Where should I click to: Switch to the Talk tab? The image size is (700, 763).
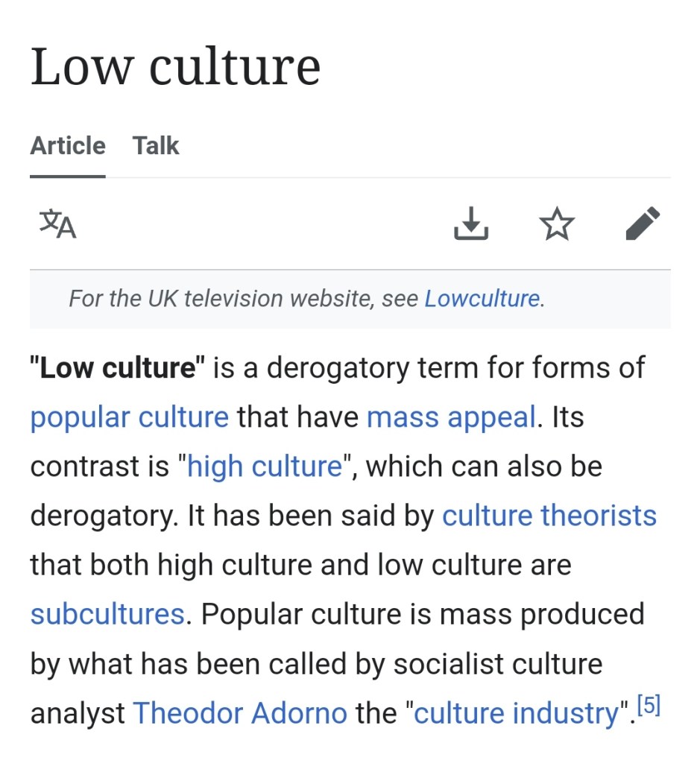point(156,145)
